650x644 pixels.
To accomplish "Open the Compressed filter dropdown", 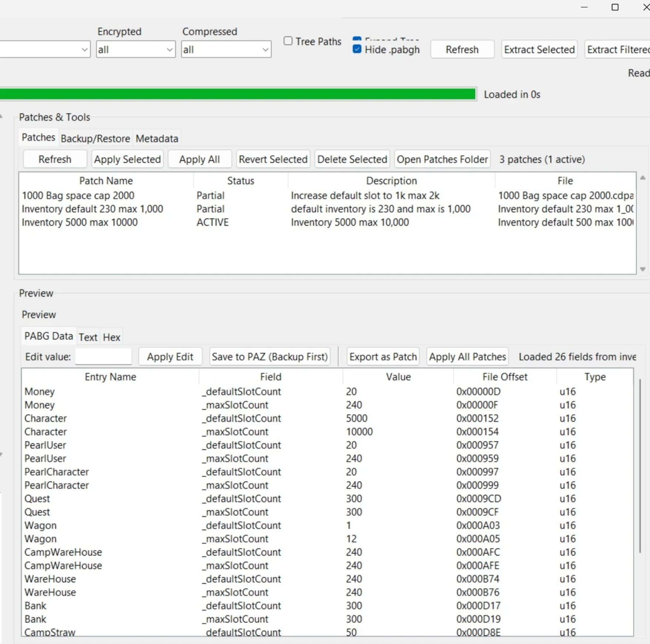I will click(226, 50).
